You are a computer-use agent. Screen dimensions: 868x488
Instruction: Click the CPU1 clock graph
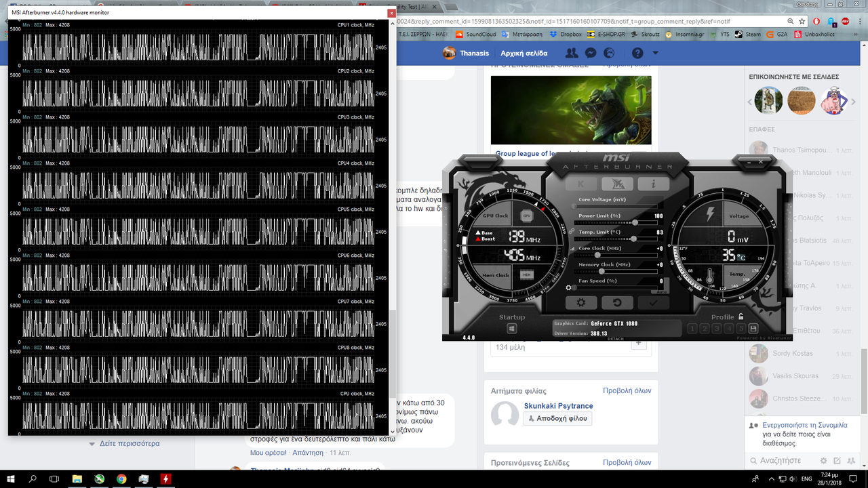click(199, 47)
